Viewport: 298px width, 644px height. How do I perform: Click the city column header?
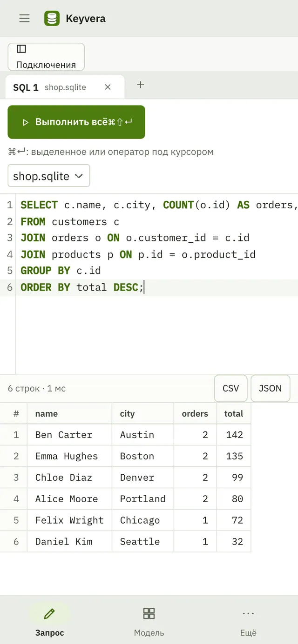[143, 414]
